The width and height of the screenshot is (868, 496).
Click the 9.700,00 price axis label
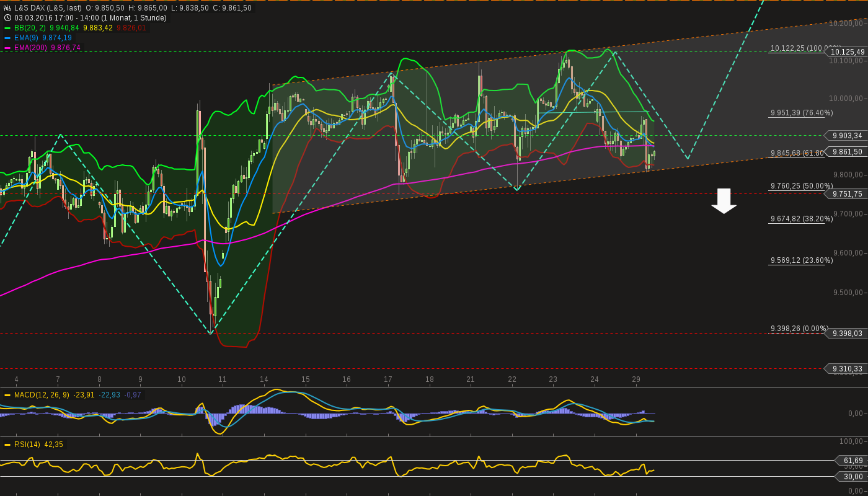849,214
